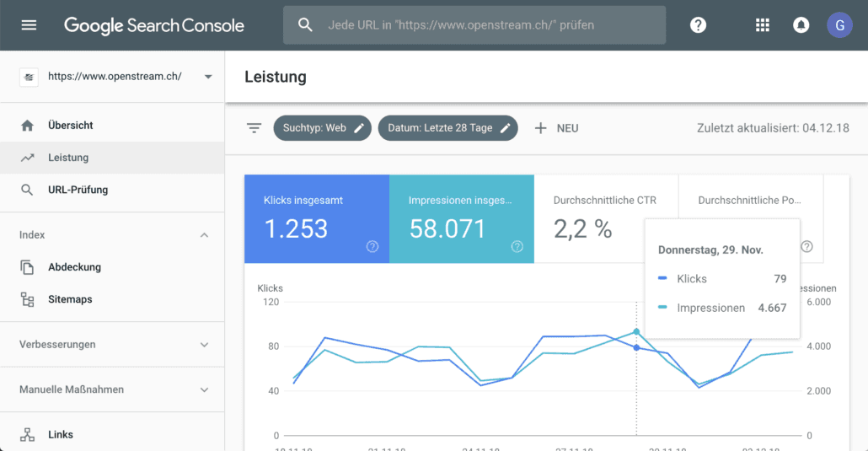Add a new filter with NEU
This screenshot has width=868, height=451.
click(556, 128)
